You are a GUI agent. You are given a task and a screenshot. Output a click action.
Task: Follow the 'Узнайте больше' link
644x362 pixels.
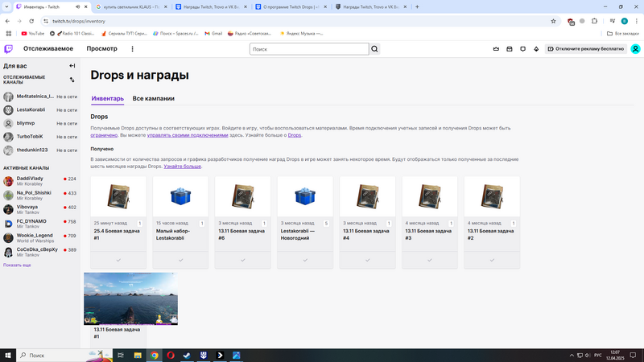[x=183, y=167]
